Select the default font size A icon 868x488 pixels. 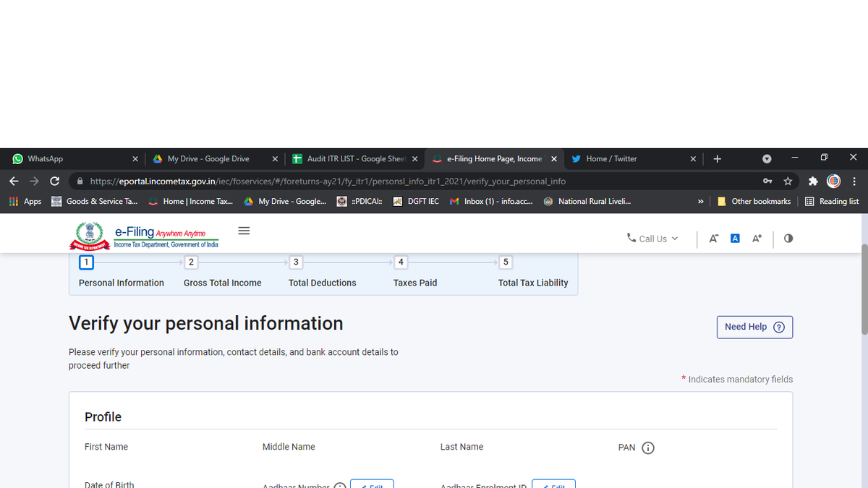click(735, 238)
